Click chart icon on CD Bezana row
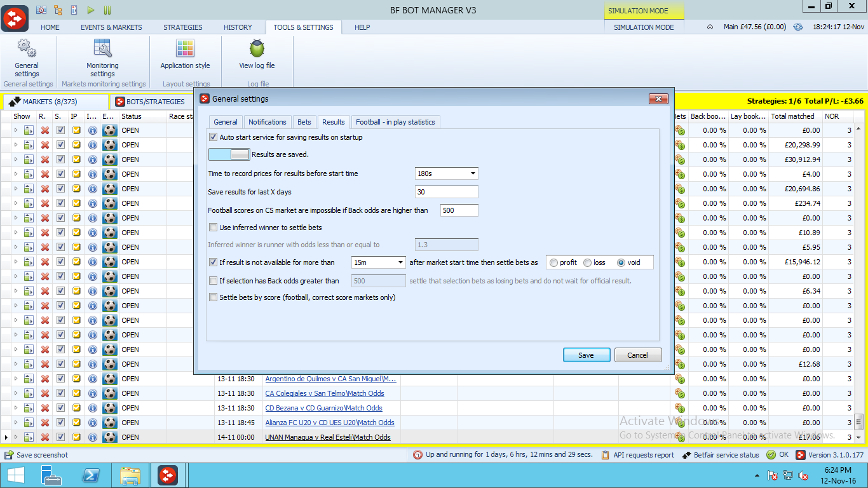This screenshot has height=488, width=868. point(29,408)
